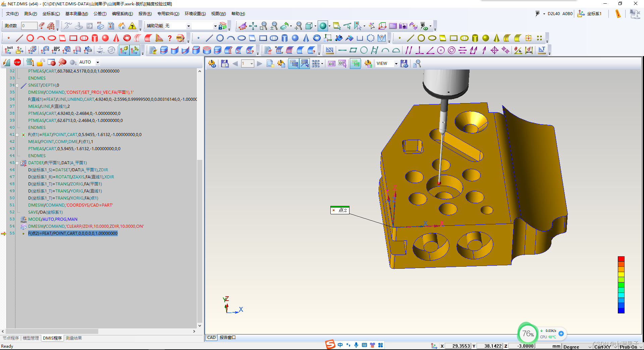Toggle the first highlighted label display button
This screenshot has height=350, width=644.
point(294,63)
